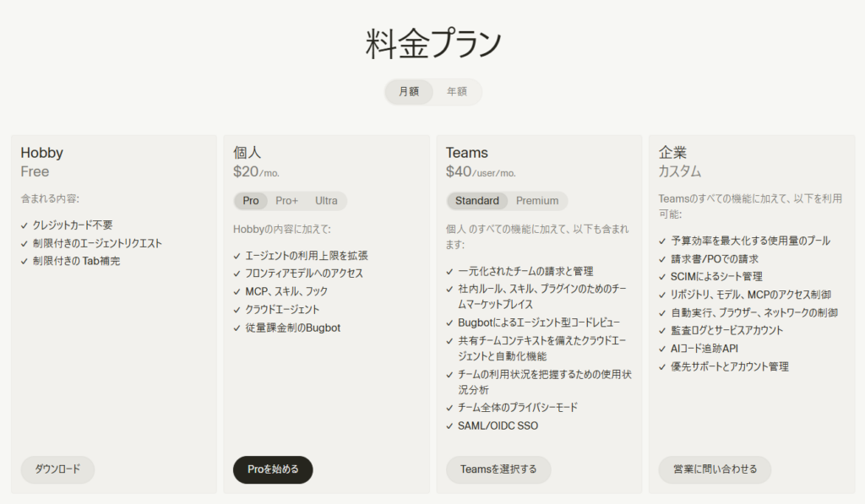Screen dimensions: 865x504
Task: Select the Ultra tier tab
Action: (326, 201)
